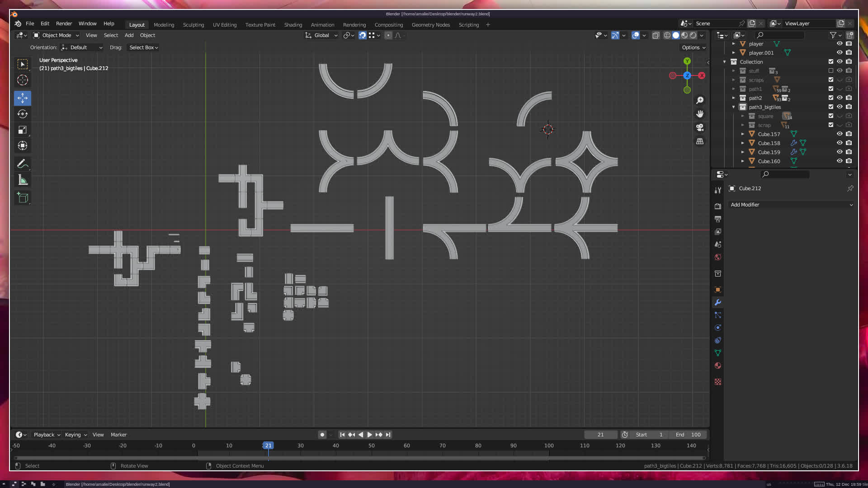Open the Material properties tab

[718, 366]
